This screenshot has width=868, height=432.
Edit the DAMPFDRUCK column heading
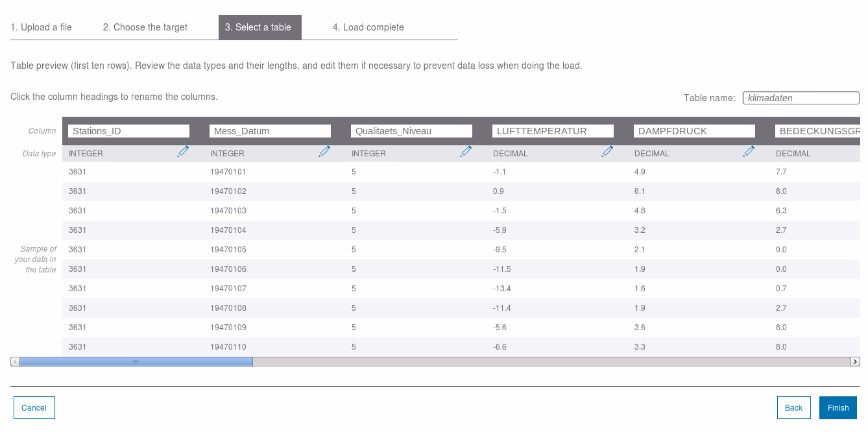(694, 131)
